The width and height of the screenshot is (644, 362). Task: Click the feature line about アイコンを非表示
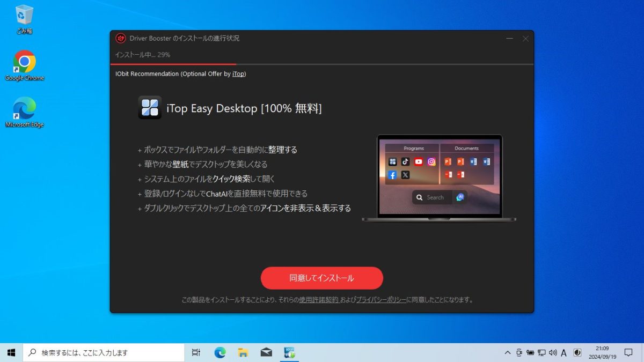pos(244,208)
